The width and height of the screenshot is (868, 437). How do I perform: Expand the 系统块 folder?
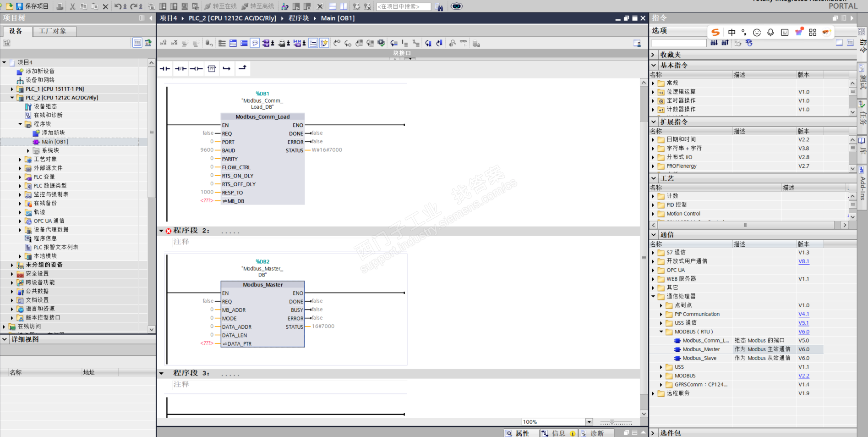click(x=28, y=150)
